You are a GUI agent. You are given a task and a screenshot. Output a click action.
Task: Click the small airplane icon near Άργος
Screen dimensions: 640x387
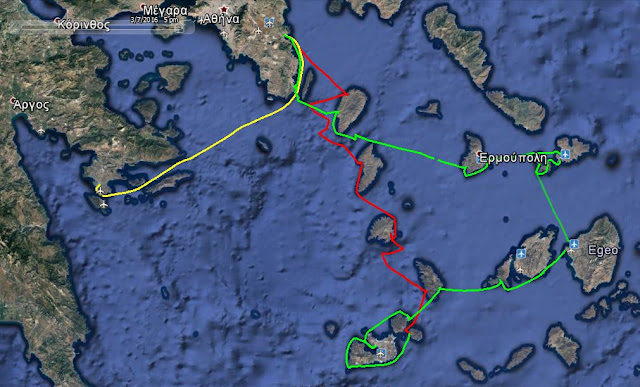click(x=41, y=130)
